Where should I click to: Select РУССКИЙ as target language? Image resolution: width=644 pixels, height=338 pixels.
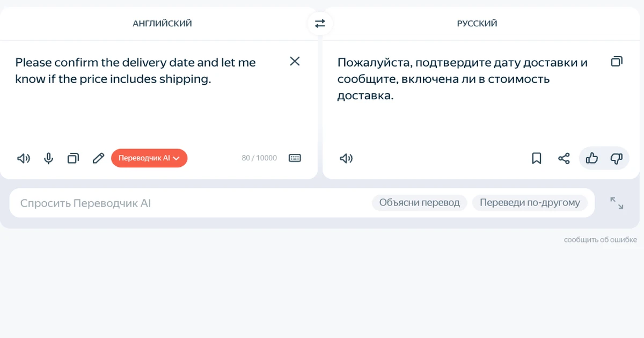477,24
